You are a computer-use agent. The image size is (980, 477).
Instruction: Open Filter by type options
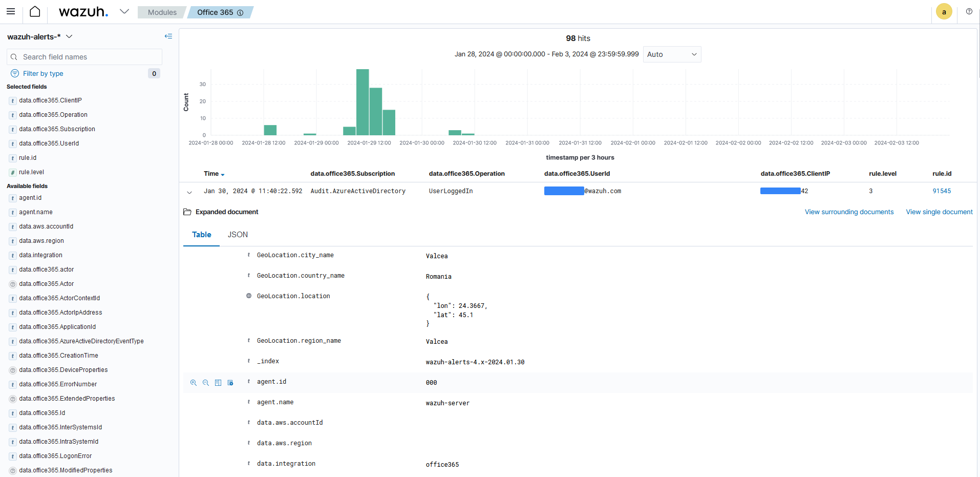click(43, 73)
